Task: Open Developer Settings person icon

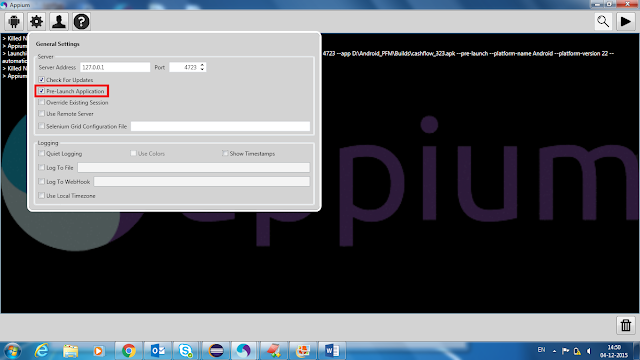Action: pyautogui.click(x=59, y=21)
